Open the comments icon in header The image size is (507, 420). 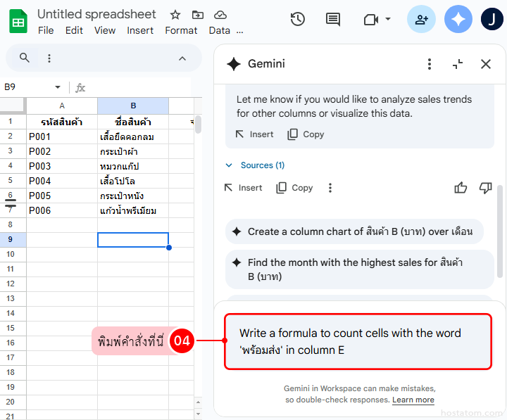333,19
